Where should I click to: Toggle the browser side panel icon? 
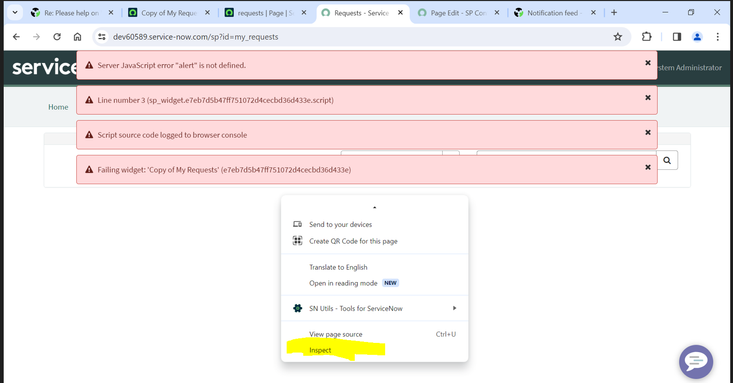coord(676,36)
